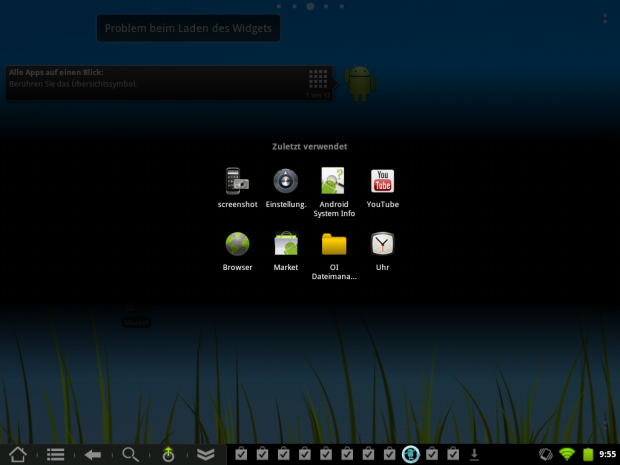Tap the dimmed Market label on homescreen

point(136,322)
